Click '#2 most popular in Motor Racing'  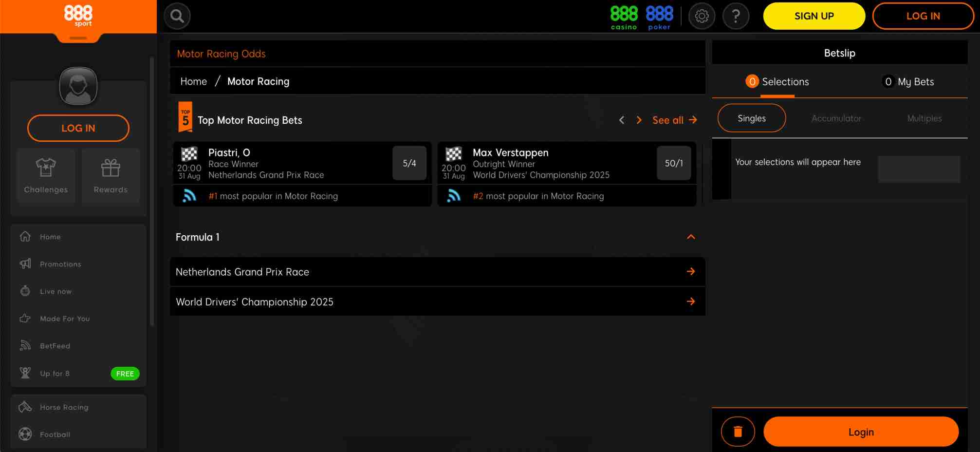click(538, 196)
